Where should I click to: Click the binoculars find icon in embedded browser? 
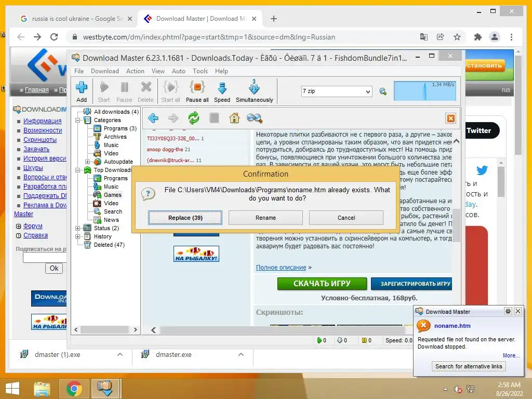(x=254, y=118)
